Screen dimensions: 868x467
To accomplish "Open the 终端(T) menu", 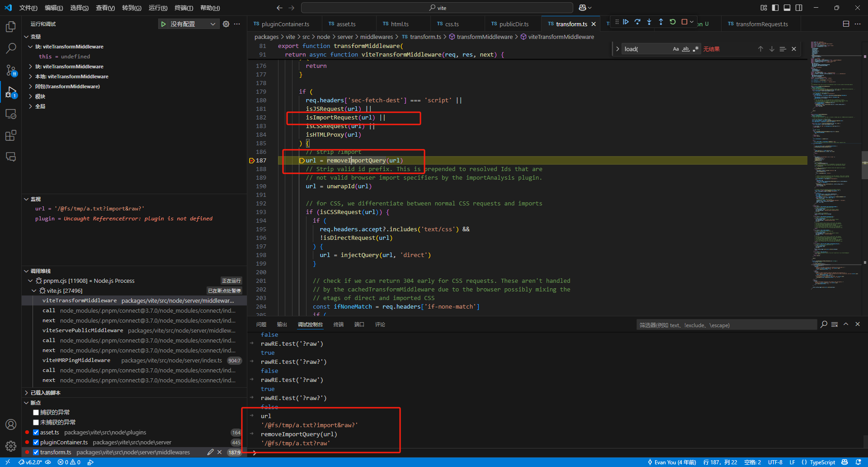I will click(x=184, y=8).
